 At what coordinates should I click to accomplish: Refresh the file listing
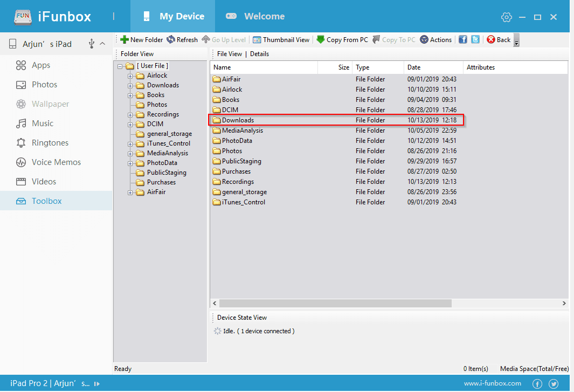[182, 39]
